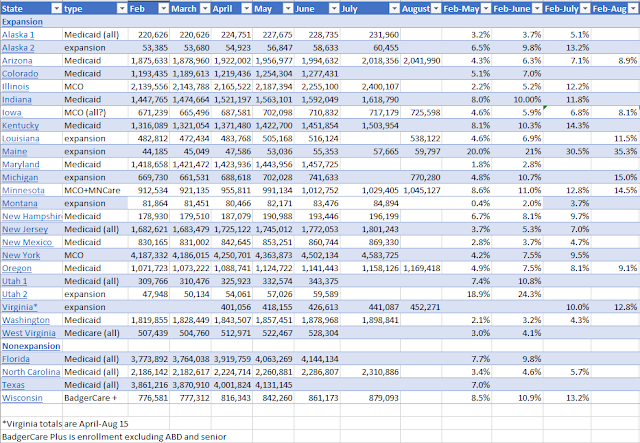Click the Maryland state link
Image resolution: width=640 pixels, height=443 pixels.
click(21, 165)
